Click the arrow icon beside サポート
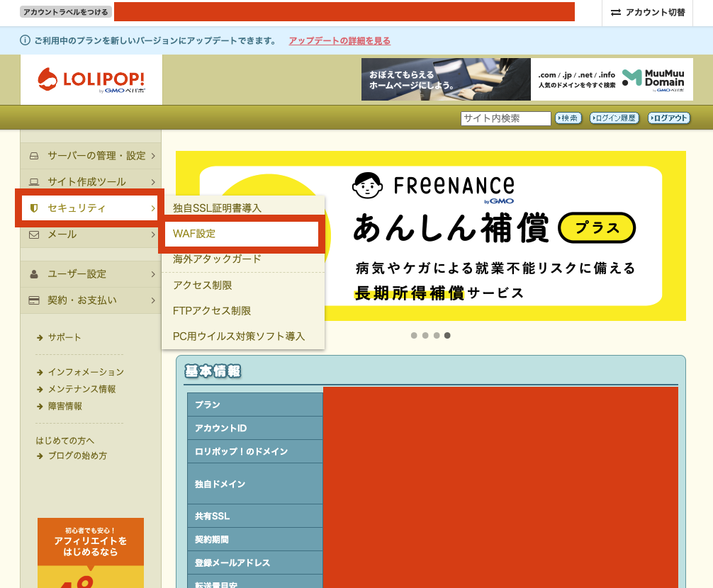The image size is (713, 588). (40, 338)
